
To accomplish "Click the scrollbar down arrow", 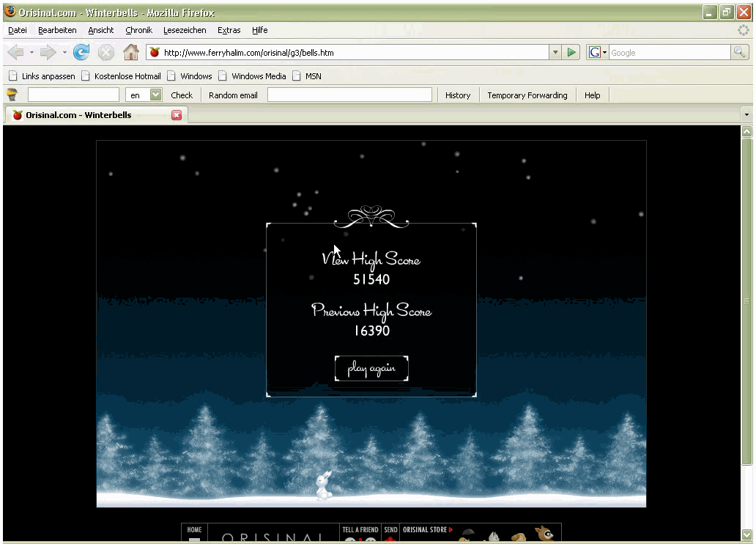I will tap(746, 534).
